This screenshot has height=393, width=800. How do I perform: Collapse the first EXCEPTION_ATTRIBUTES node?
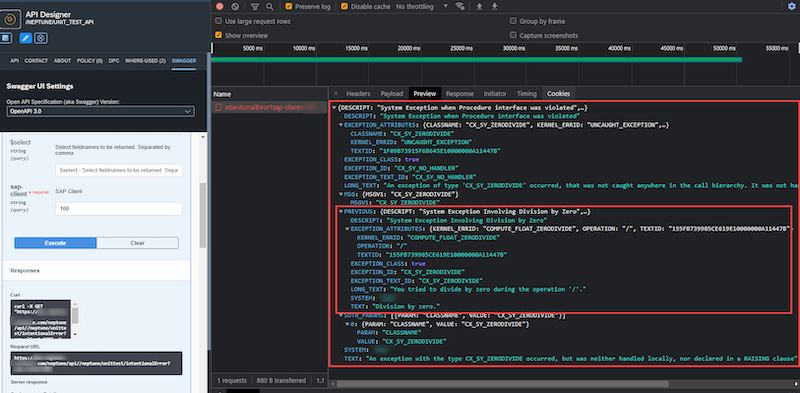tap(341, 125)
